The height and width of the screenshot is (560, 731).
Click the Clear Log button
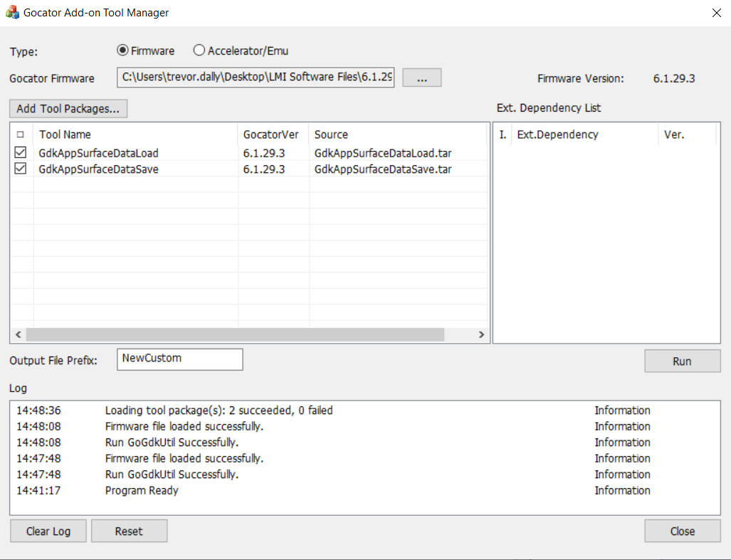48,531
